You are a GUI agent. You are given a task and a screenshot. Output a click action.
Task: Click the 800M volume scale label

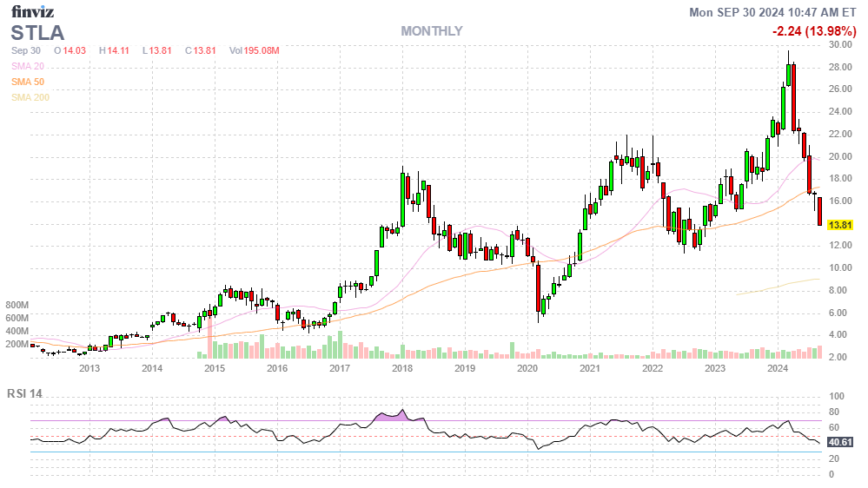[17, 306]
